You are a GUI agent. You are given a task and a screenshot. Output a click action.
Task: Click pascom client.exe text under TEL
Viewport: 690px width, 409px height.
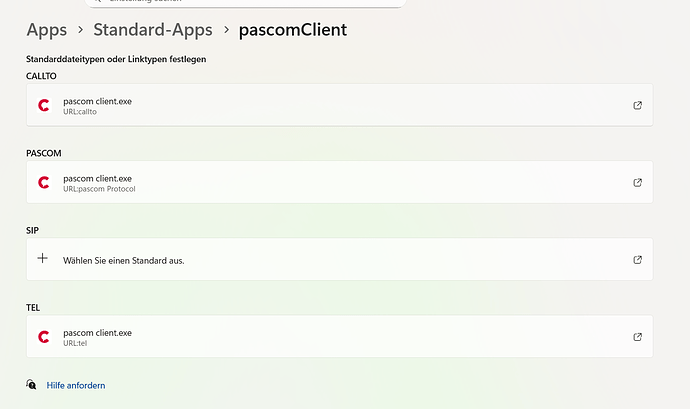pyautogui.click(x=97, y=333)
